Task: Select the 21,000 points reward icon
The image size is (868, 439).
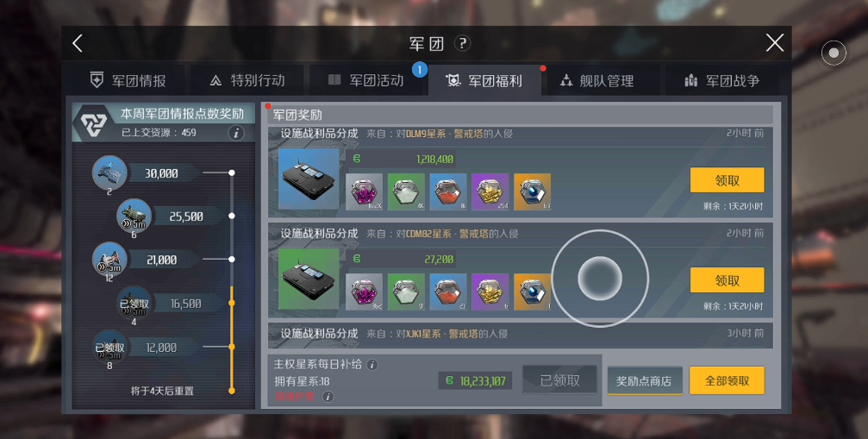Action: (x=109, y=259)
